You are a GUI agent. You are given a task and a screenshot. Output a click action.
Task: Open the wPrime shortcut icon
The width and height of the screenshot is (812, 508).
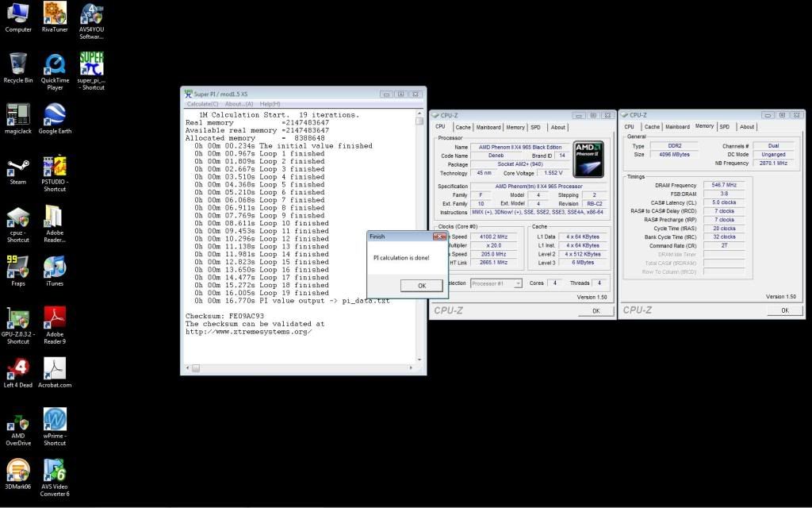(x=55, y=427)
